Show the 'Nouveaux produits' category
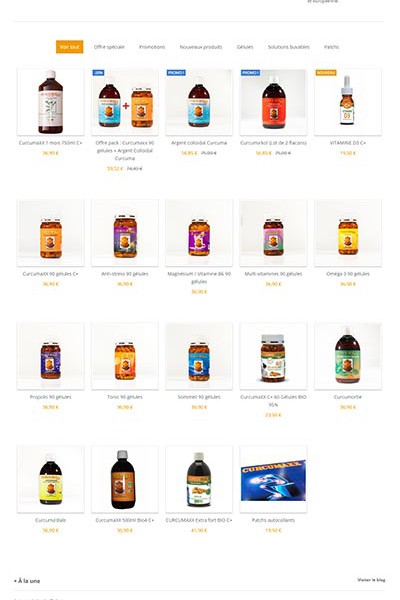Viewport: 400px width, 600px height. point(201,47)
